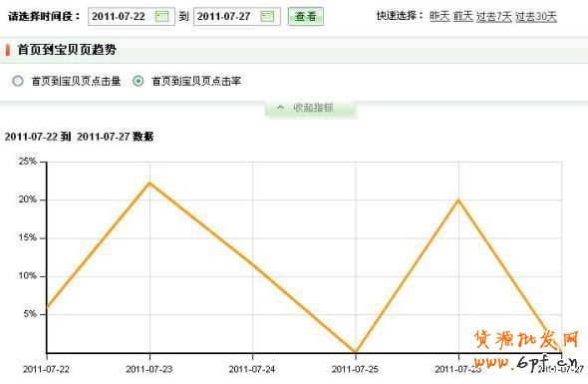Choose the 昨天 quick select link
Viewport: 588px width, 384px height.
[440, 16]
